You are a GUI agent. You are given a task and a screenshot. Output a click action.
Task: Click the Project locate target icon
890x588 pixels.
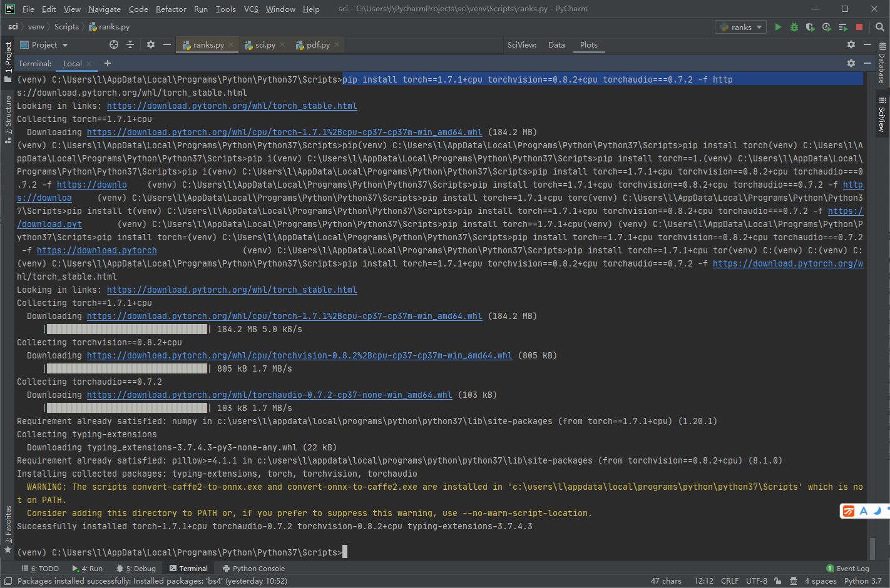coord(114,44)
